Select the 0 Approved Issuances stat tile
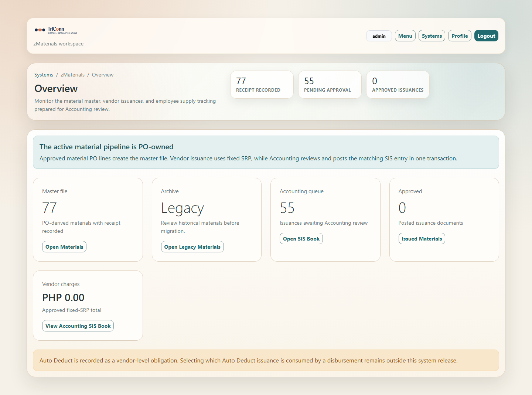This screenshot has height=395, width=532. pos(398,85)
